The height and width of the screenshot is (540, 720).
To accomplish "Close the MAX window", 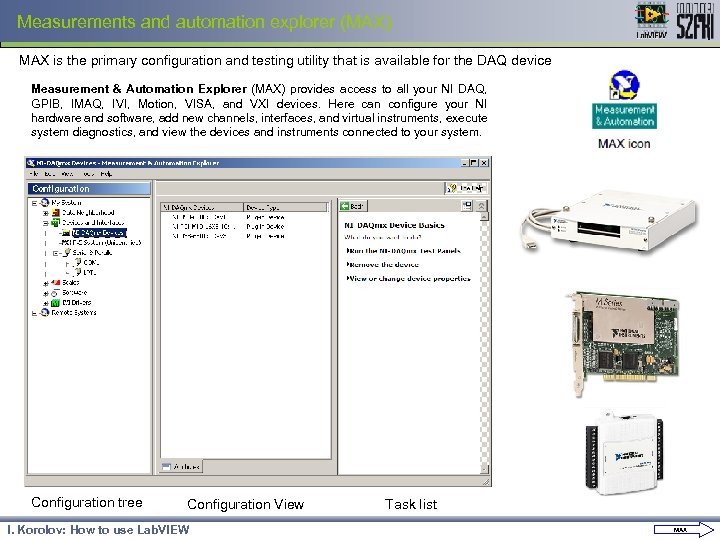I will 484,163.
